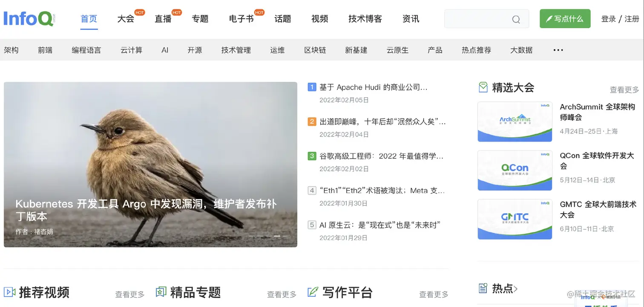Open article ranked number 1 badge
The image size is (644, 307).
(x=312, y=87)
